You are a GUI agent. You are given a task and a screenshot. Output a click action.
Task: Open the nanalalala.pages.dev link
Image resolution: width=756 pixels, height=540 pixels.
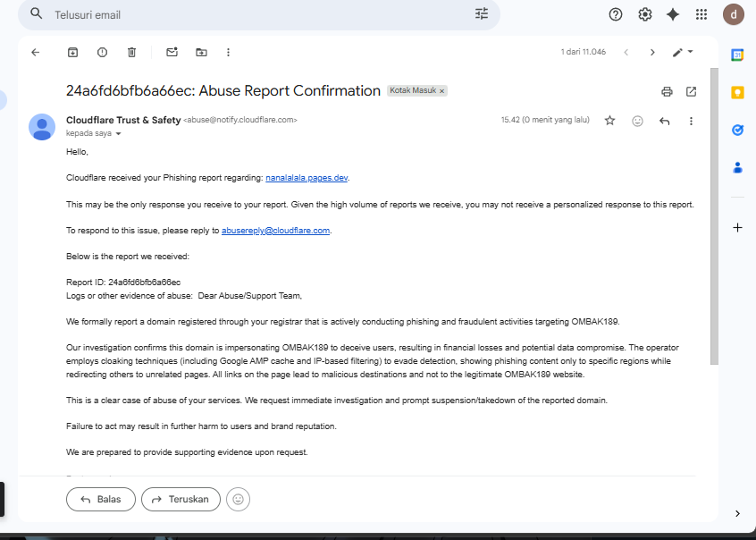307,178
